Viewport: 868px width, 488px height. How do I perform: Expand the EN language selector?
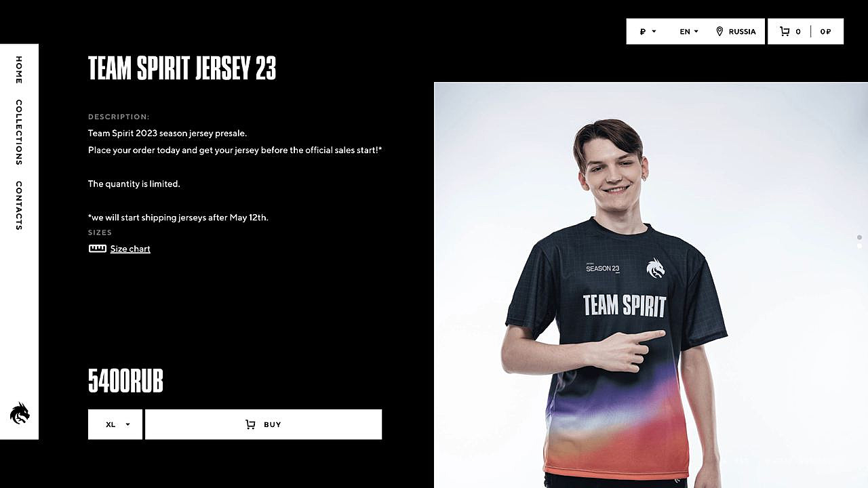click(689, 31)
